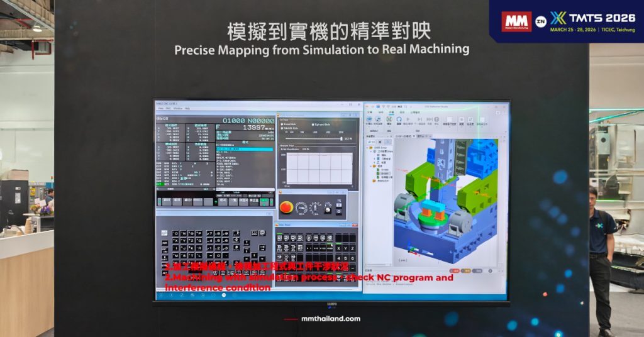The width and height of the screenshot is (644, 337).
Task: Click the reset (refresh arrow) icon in ribbon
Action: coord(399,119)
